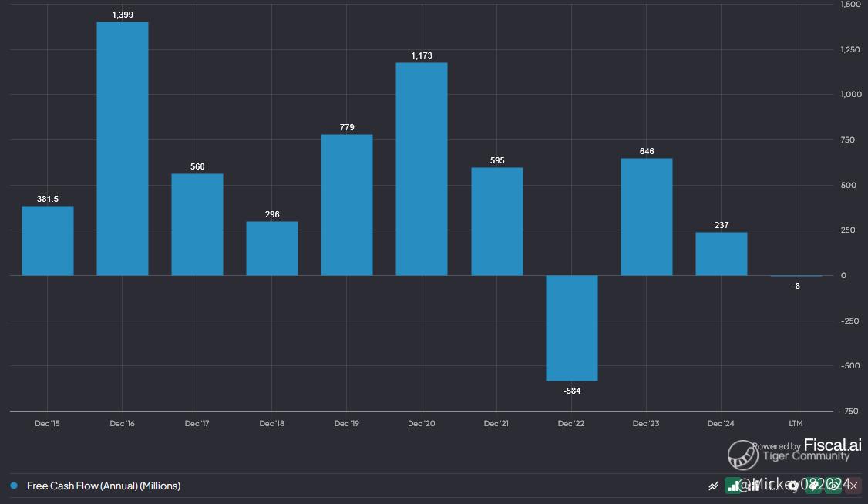Select the 750 y-axis tick

point(847,140)
